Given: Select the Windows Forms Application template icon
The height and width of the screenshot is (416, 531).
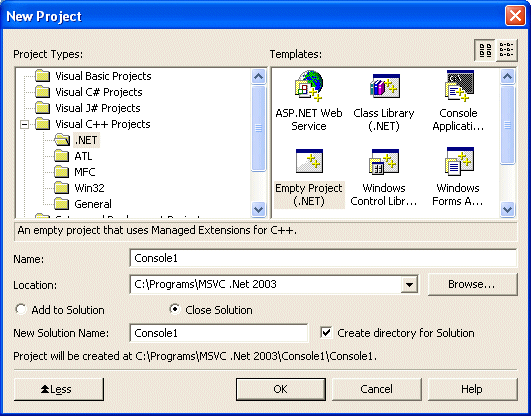Looking at the screenshot, I should (459, 161).
